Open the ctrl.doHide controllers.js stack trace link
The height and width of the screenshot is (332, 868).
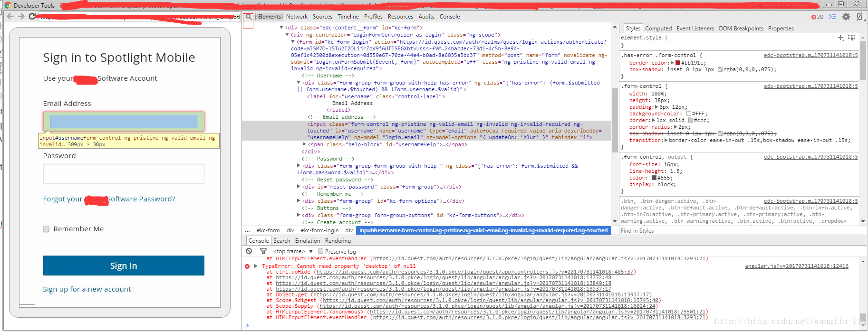(x=475, y=272)
